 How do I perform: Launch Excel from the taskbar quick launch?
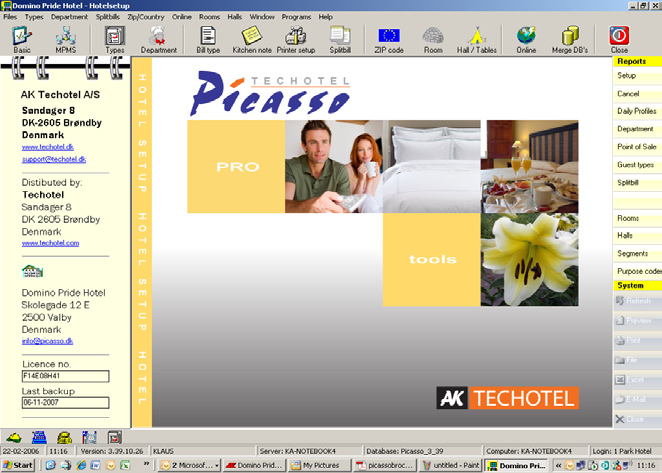click(x=125, y=465)
